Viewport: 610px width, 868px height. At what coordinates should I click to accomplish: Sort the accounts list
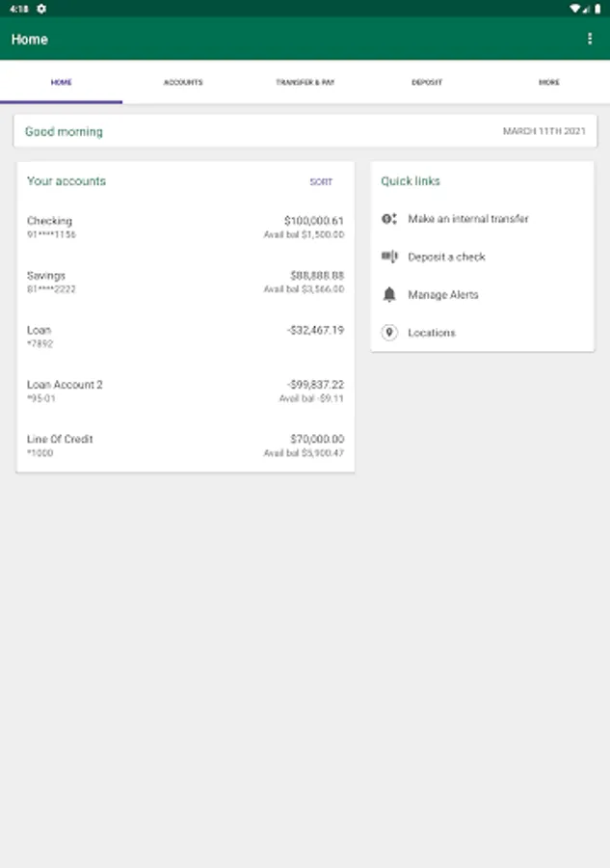tap(321, 182)
